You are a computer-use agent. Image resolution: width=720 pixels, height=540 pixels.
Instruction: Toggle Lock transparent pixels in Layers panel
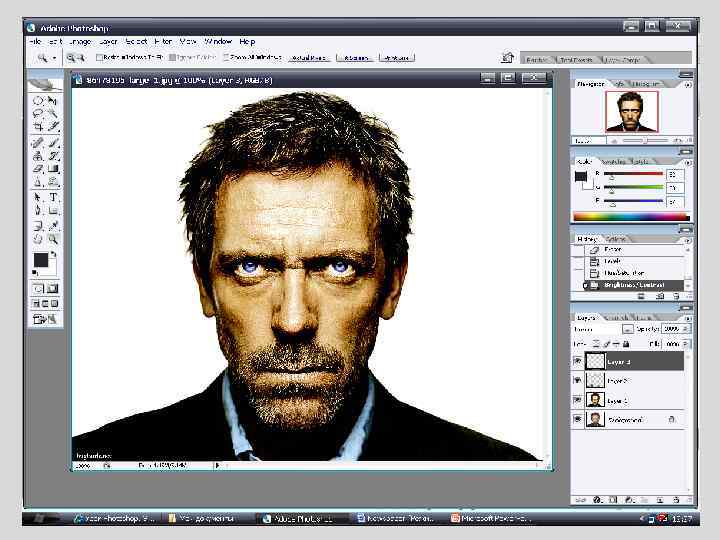point(596,343)
